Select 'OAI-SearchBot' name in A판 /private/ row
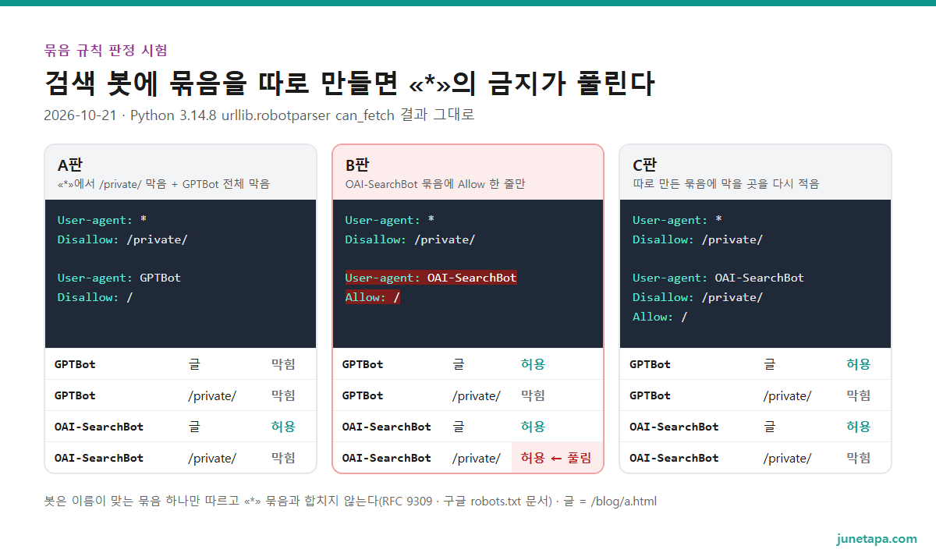The image size is (936, 560). click(99, 458)
